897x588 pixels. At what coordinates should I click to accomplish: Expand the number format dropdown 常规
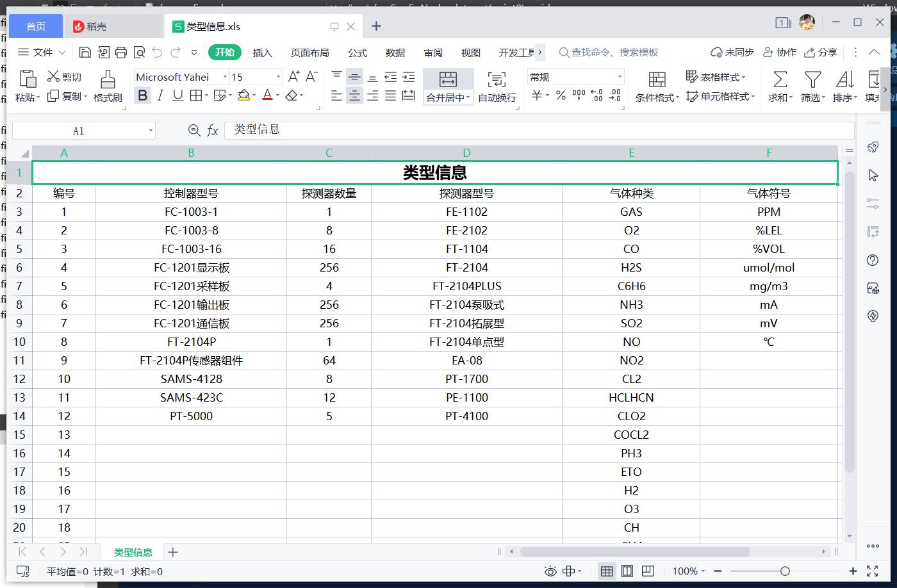tap(620, 77)
